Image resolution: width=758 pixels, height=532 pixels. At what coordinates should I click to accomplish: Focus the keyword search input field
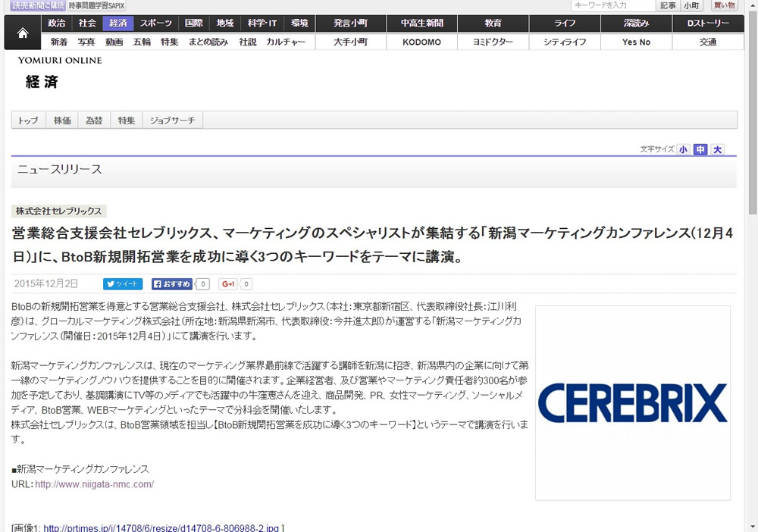click(x=613, y=5)
